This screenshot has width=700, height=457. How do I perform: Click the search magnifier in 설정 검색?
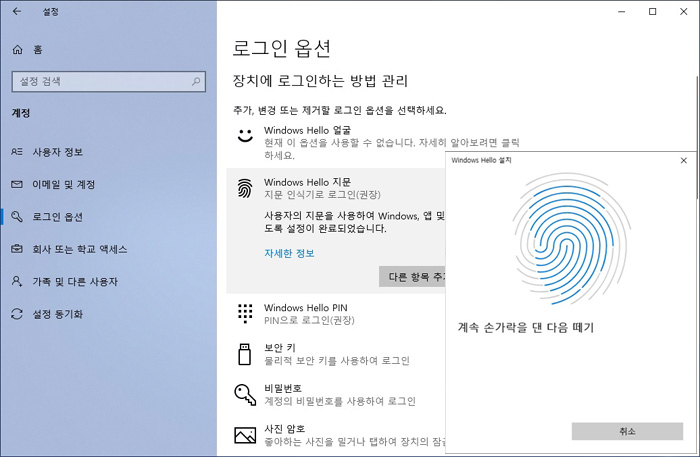click(x=196, y=82)
